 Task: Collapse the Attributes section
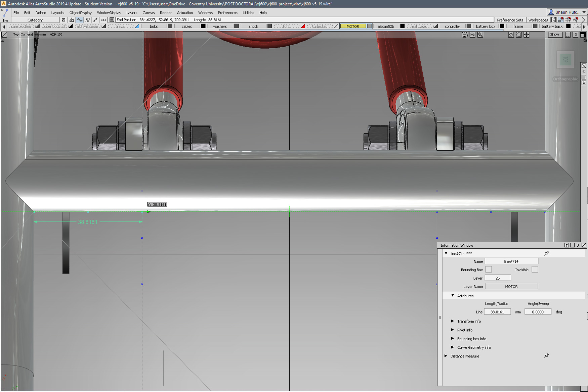click(453, 296)
